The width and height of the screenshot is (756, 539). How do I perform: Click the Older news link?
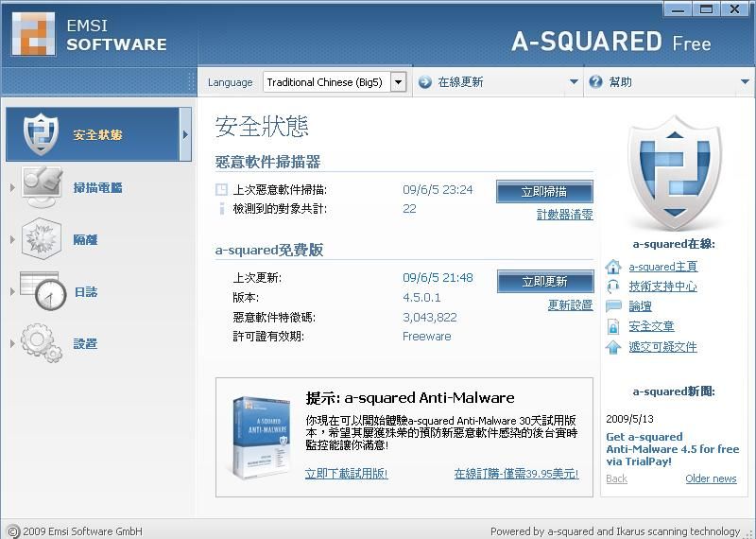[711, 478]
